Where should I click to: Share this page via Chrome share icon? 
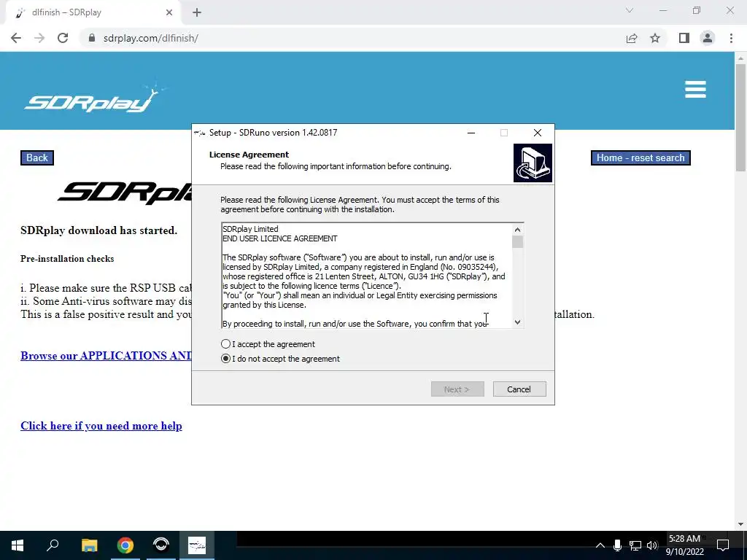(632, 38)
